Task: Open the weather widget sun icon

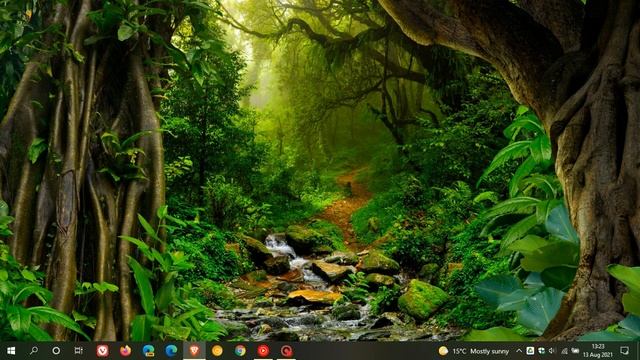Action: click(x=443, y=351)
